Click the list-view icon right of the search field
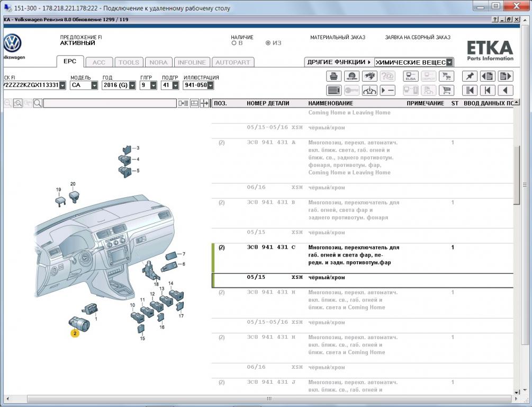This screenshot has height=407, width=532. (183, 103)
